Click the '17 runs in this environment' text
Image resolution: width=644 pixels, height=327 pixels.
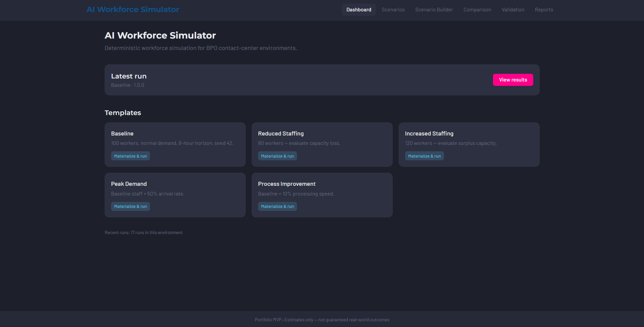click(x=157, y=232)
